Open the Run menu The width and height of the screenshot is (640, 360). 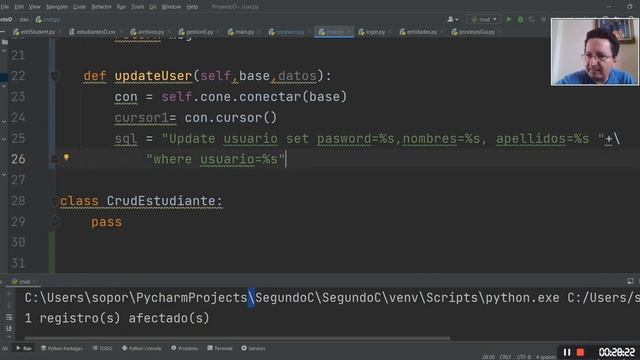[x=121, y=7]
